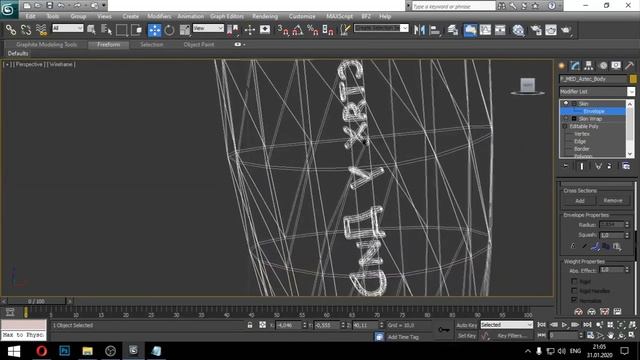Open the key mode Selected dropdown
This screenshot has height=360, width=640.
point(506,325)
